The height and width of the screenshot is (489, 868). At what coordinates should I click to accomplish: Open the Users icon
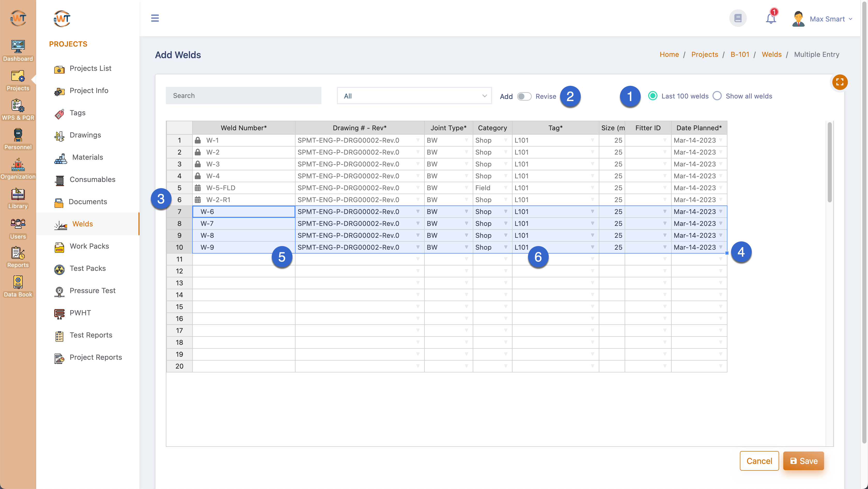coord(18,224)
